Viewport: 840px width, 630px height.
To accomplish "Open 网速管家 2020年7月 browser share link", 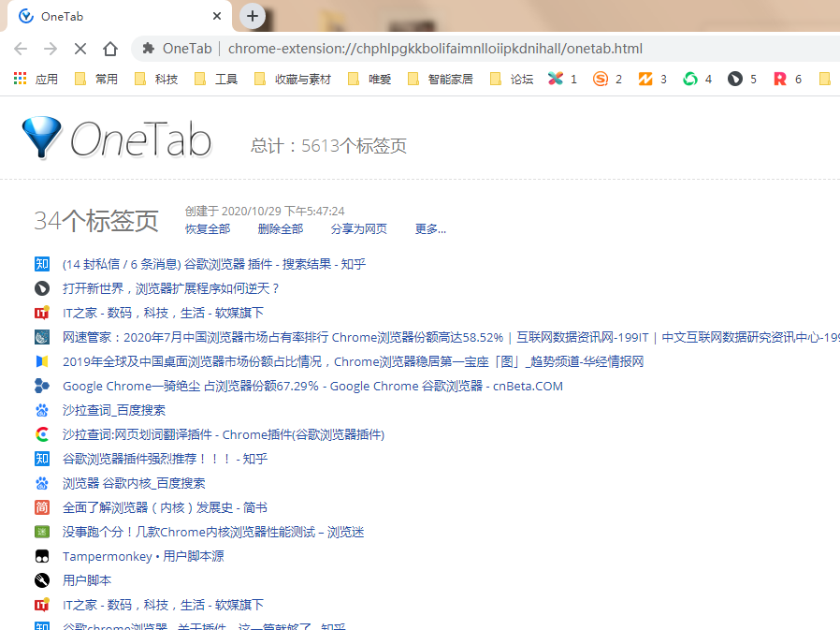I will click(451, 337).
